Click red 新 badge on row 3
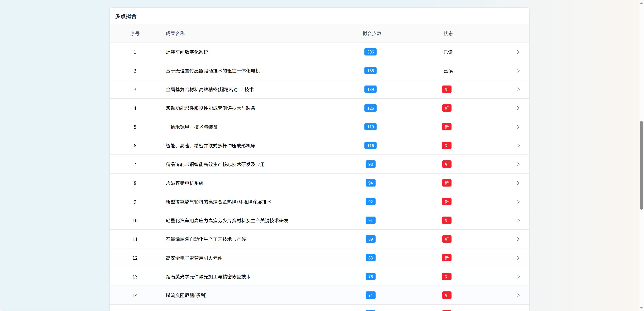 click(x=446, y=89)
